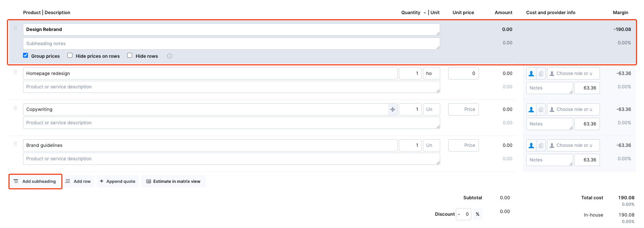Click the Add subheading button
Viewport: 644px width, 228px height.
(x=35, y=181)
